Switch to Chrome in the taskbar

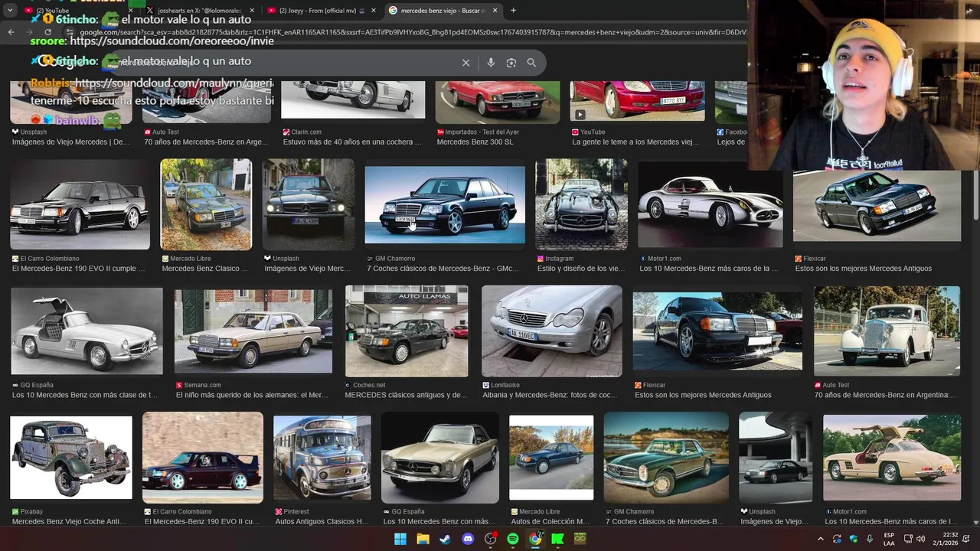click(535, 539)
